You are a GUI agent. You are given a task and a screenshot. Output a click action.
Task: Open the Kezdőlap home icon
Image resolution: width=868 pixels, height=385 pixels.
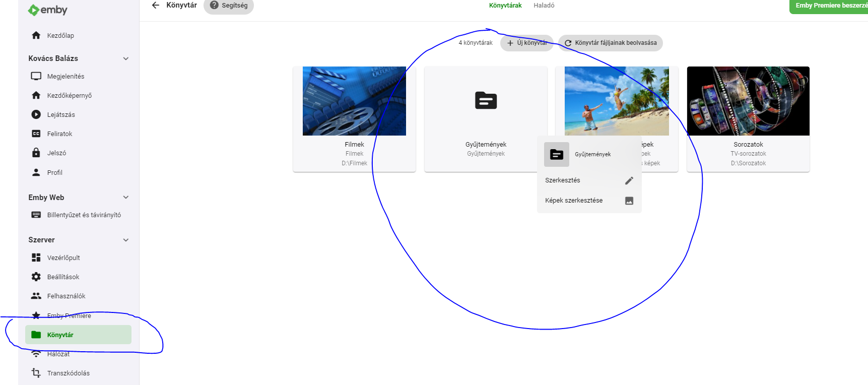click(x=36, y=35)
